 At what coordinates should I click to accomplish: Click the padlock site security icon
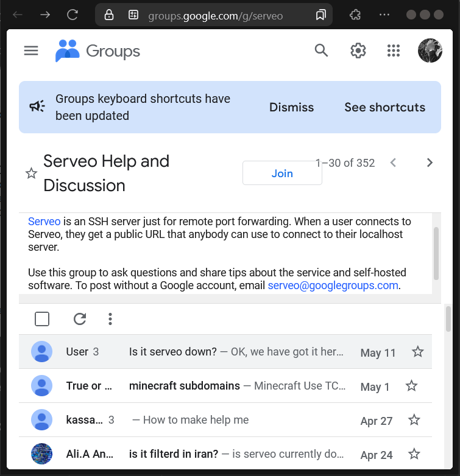(109, 15)
